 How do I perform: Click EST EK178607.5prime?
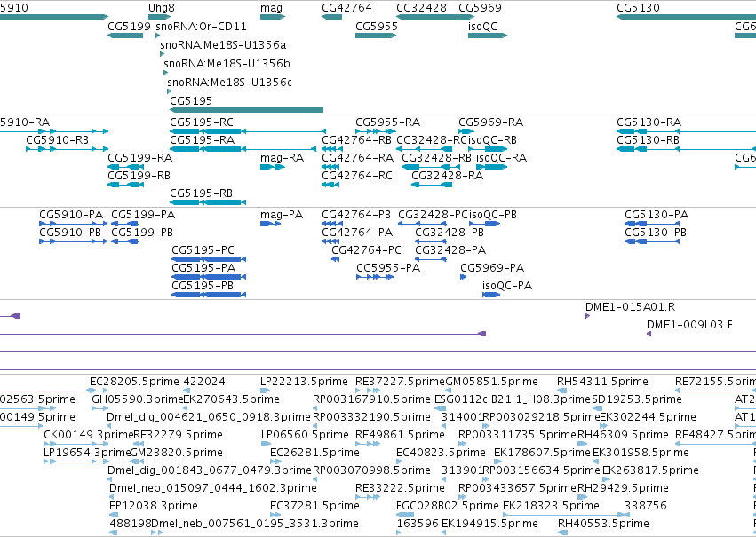coord(543,453)
